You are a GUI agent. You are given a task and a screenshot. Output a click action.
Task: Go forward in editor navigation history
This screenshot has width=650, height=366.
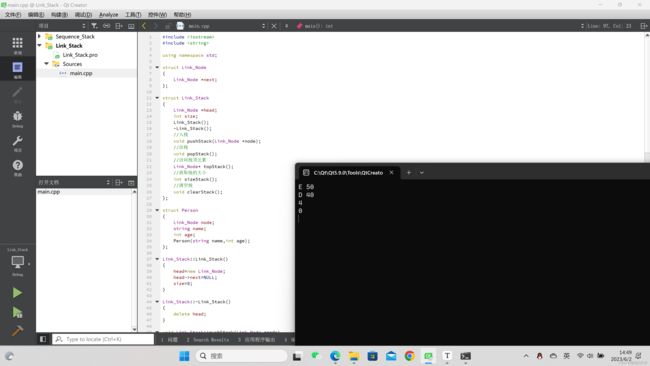tap(156, 26)
